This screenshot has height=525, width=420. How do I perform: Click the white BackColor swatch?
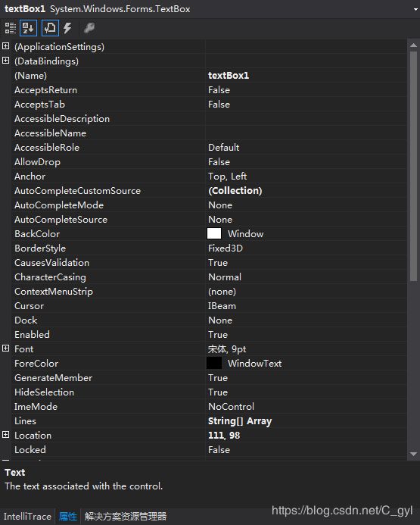pos(214,233)
